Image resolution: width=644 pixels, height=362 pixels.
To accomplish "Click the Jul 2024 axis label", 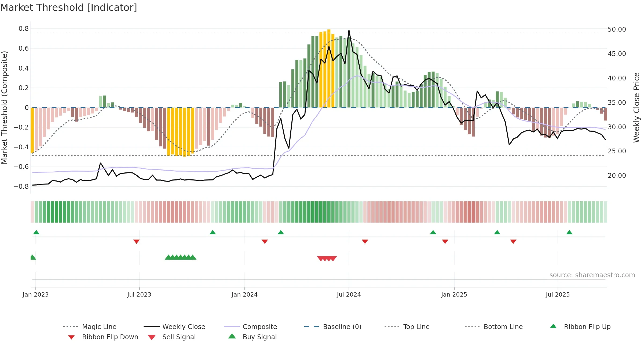I will [349, 294].
